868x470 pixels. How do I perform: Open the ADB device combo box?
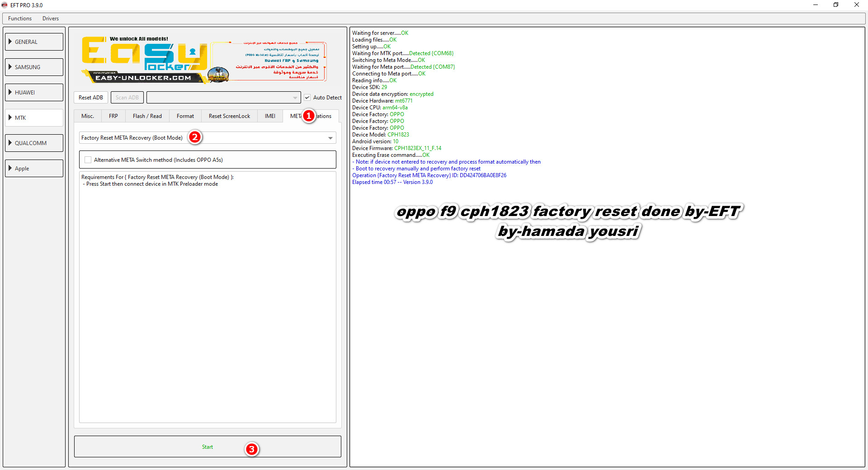coord(223,98)
